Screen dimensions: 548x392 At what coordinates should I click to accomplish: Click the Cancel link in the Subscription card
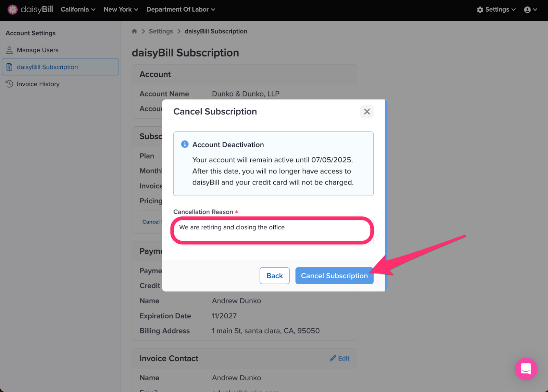pyautogui.click(x=152, y=222)
